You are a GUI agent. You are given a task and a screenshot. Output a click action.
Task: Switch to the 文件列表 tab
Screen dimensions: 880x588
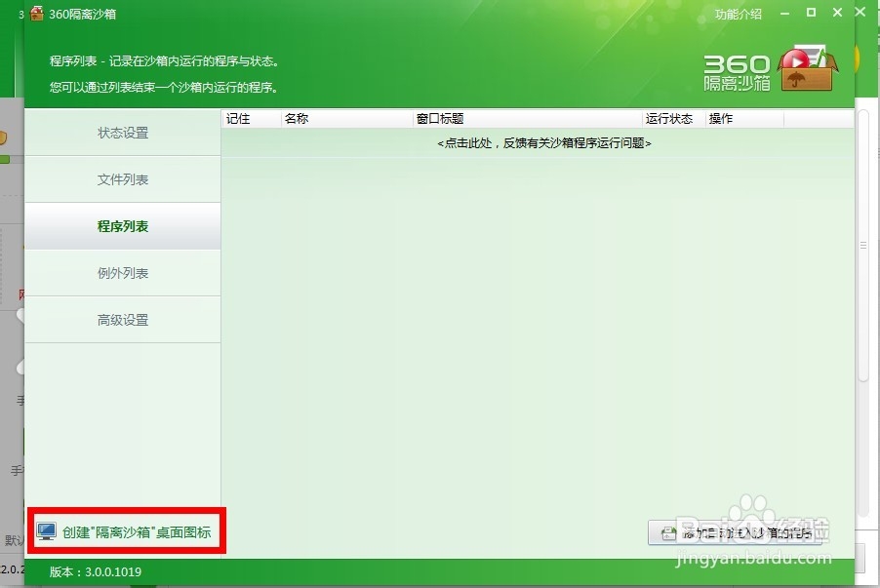(122, 179)
